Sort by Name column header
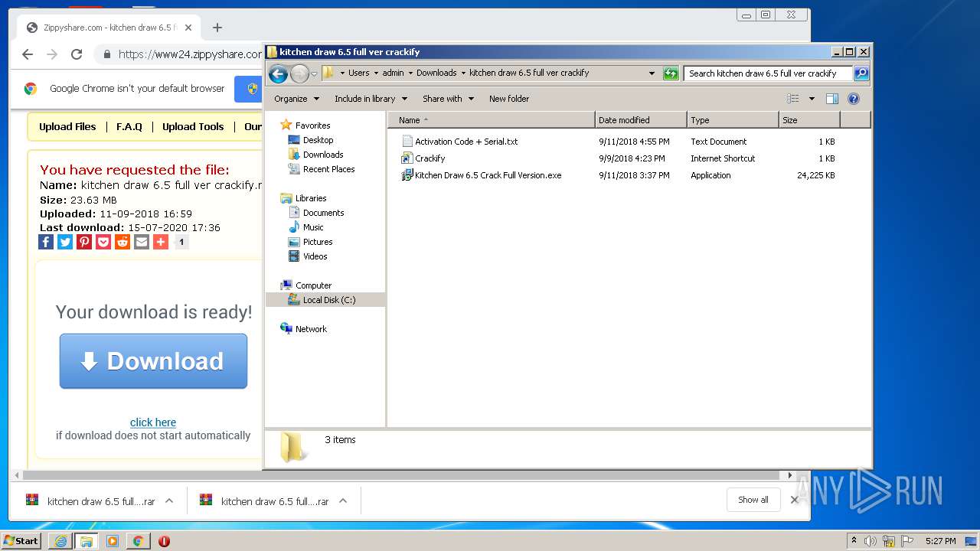Viewport: 980px width, 551px height. coord(491,120)
